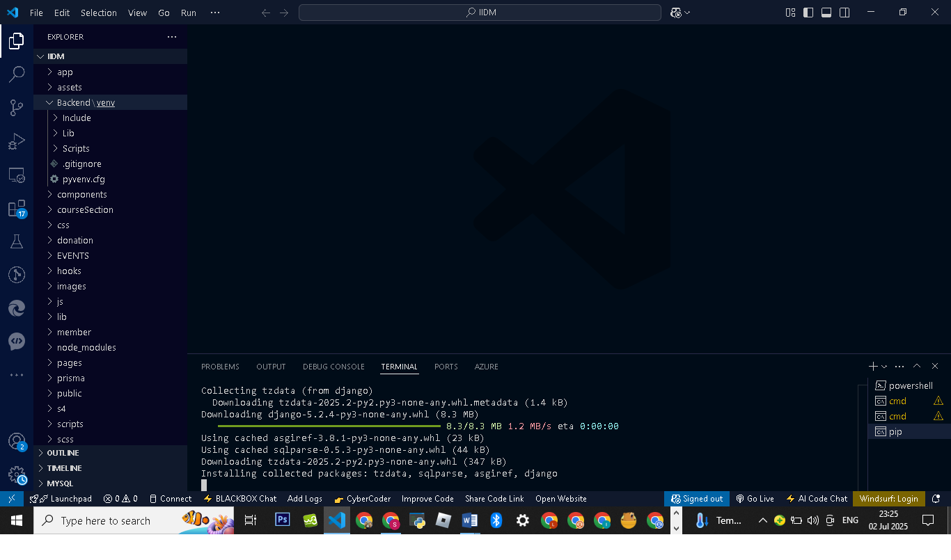Open the Selection menu
The image size is (951, 560).
tap(99, 13)
